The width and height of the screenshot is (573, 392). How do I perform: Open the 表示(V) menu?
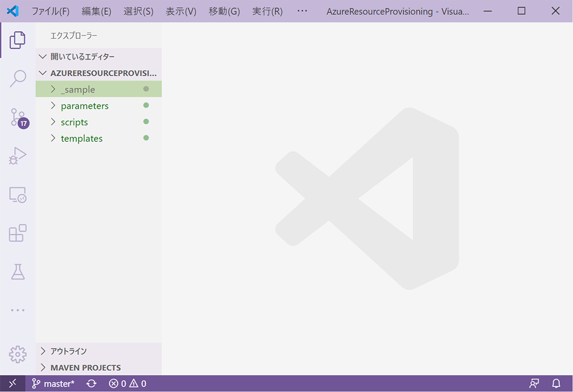181,11
